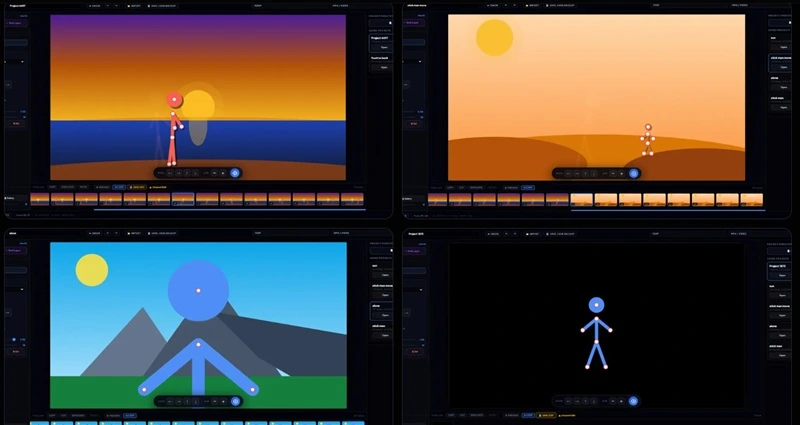Screen dimensions: 800x425
Task: Click the slider handle in mountain window's left panel
Action: pos(14,339)
